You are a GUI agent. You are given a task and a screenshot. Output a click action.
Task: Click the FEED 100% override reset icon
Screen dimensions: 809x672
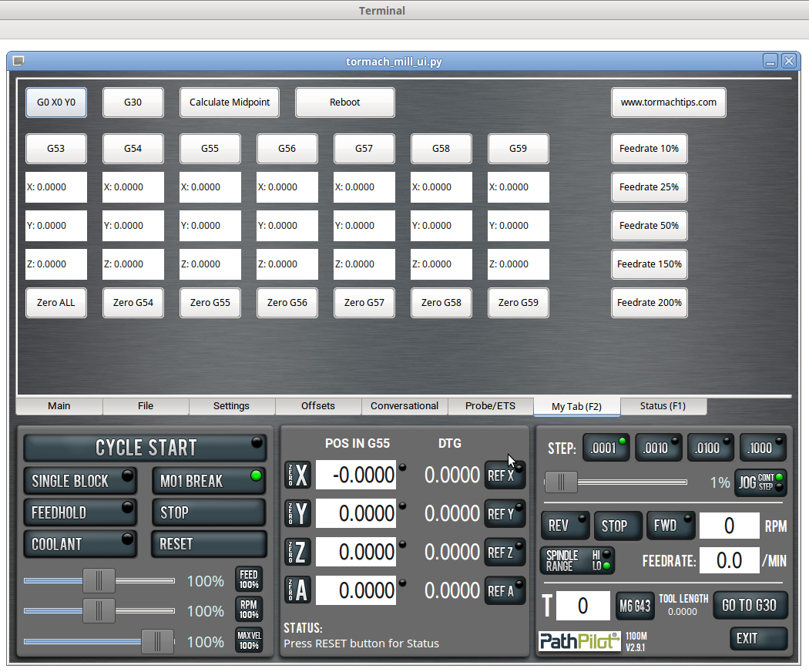248,580
